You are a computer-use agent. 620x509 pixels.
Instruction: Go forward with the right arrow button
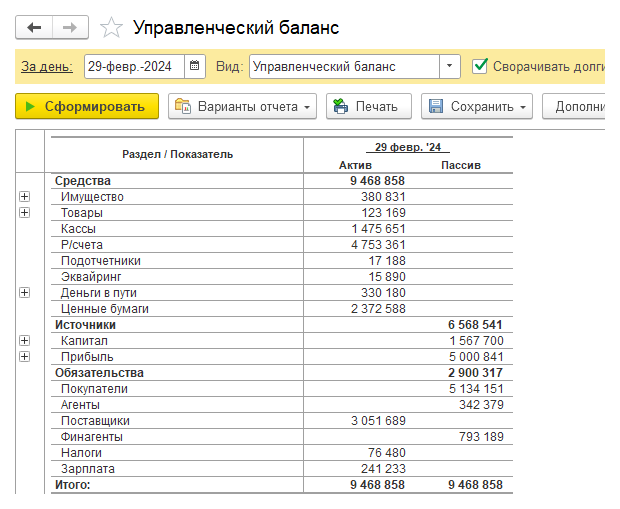click(70, 27)
